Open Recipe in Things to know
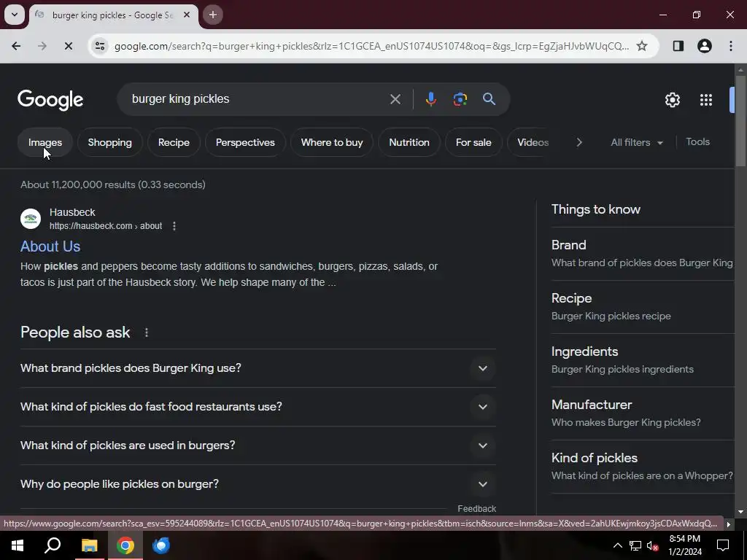The height and width of the screenshot is (560, 747). (643, 307)
